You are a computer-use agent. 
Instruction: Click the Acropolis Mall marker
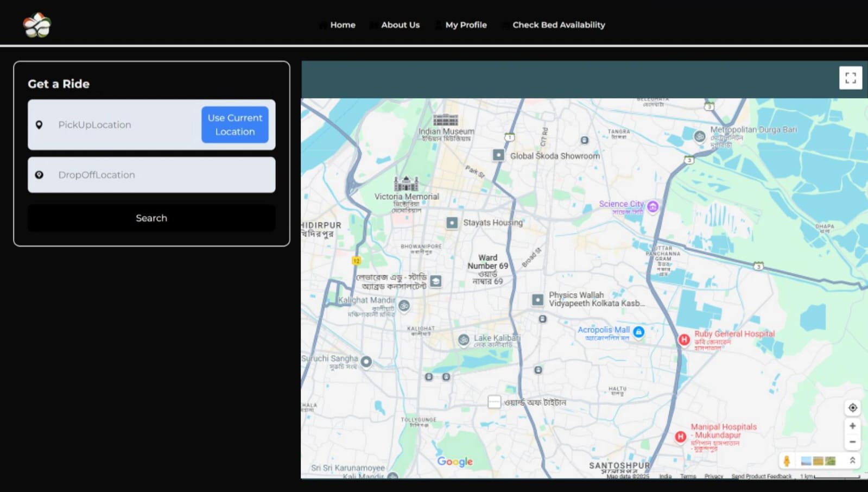coord(639,331)
